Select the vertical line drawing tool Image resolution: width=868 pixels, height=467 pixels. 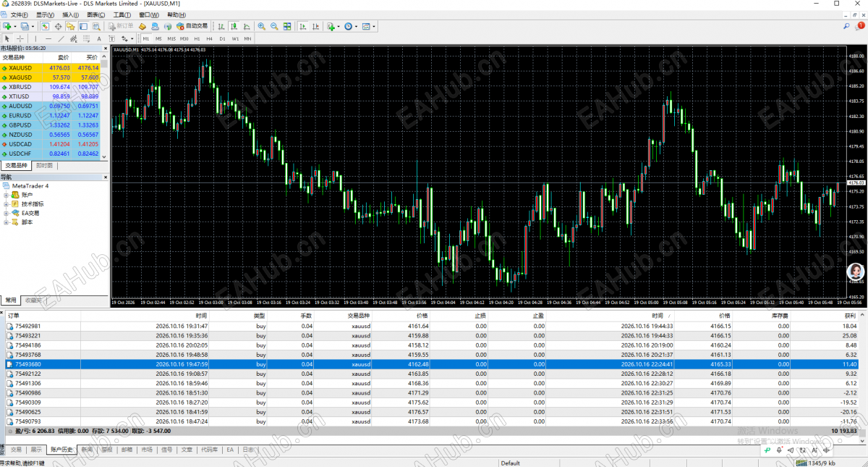[35, 38]
